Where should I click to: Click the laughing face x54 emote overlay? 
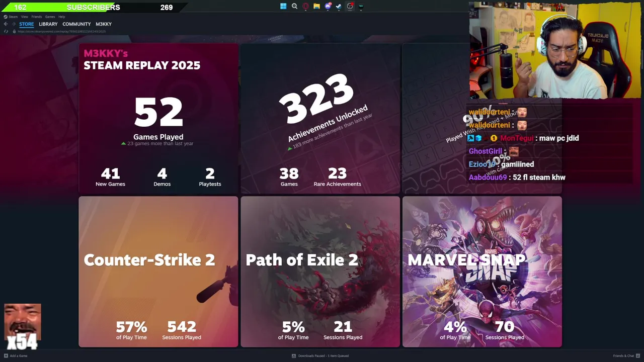pos(22,327)
